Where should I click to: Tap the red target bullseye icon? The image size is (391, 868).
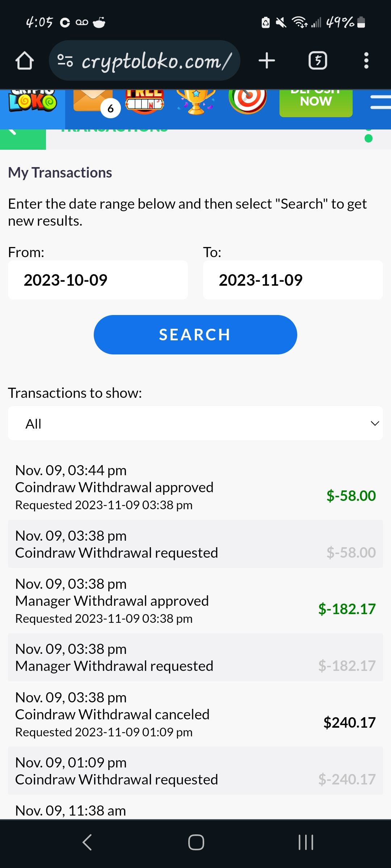point(248,101)
